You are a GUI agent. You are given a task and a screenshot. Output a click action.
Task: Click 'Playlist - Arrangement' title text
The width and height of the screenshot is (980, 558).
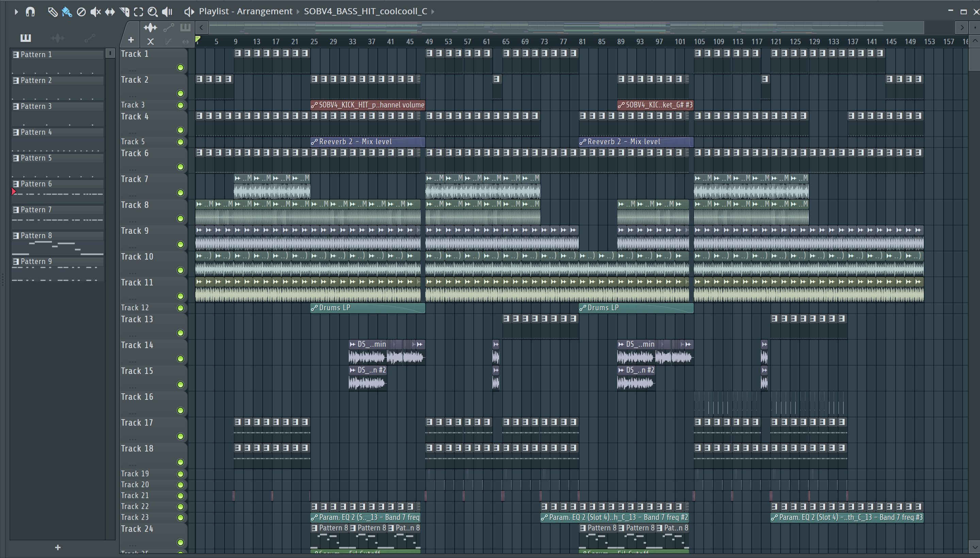pyautogui.click(x=246, y=12)
